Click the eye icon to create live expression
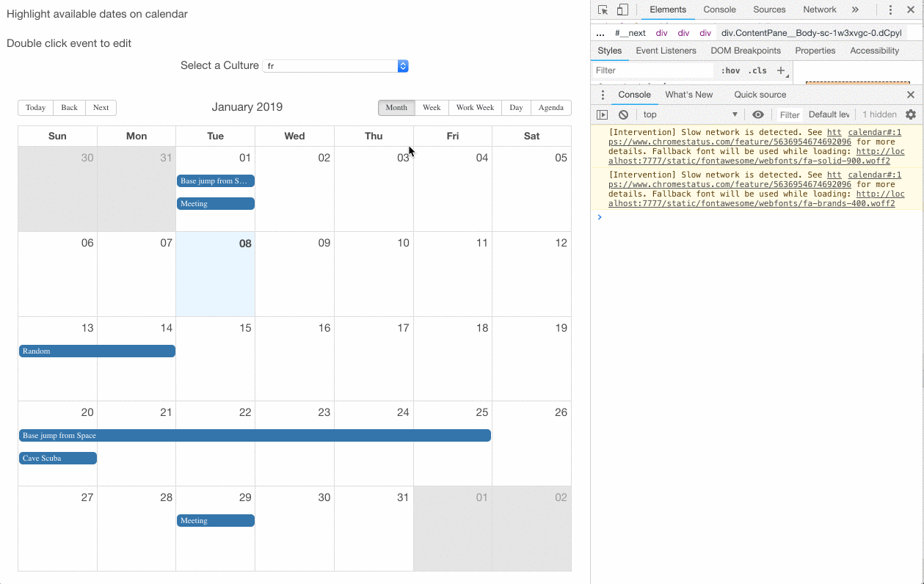Image resolution: width=924 pixels, height=584 pixels. tap(758, 114)
